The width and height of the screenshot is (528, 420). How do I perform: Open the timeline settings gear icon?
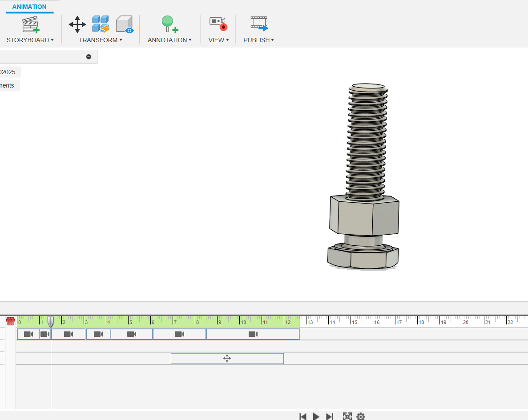pyautogui.click(x=361, y=416)
